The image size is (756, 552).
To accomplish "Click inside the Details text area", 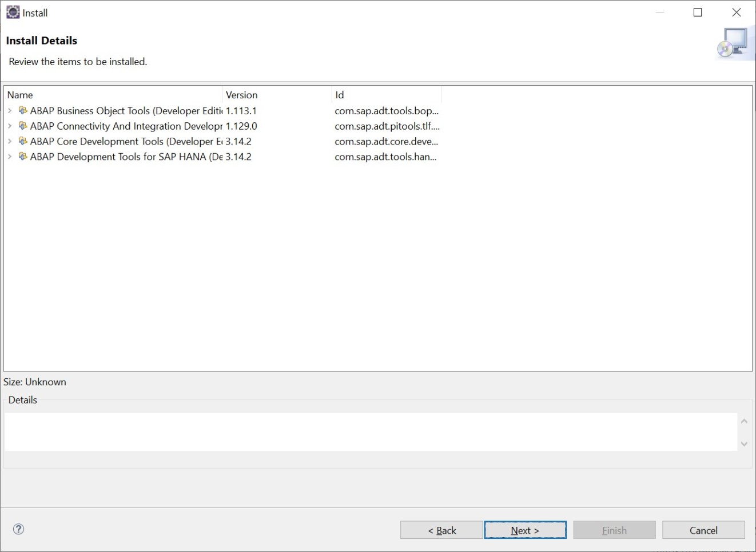I will (370, 431).
